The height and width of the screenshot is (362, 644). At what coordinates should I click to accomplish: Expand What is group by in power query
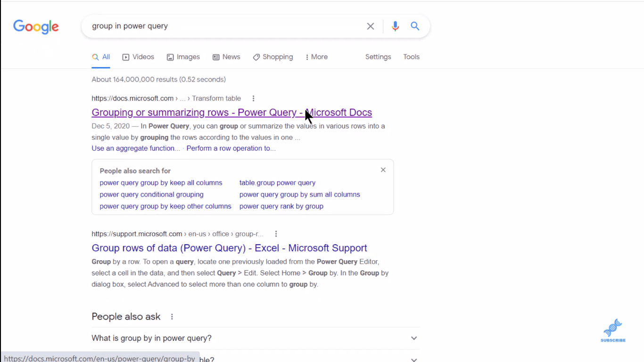click(x=256, y=338)
